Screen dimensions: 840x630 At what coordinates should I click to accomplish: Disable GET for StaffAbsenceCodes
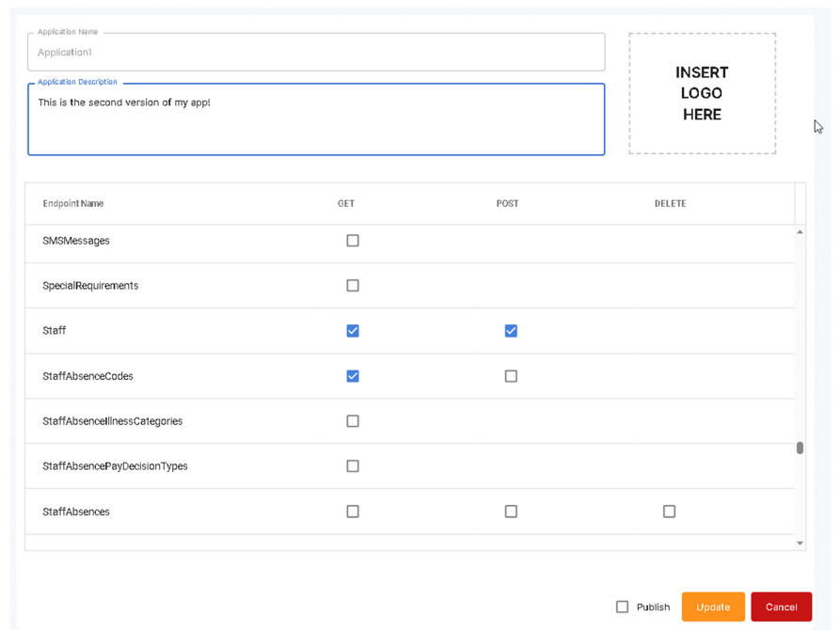(353, 376)
